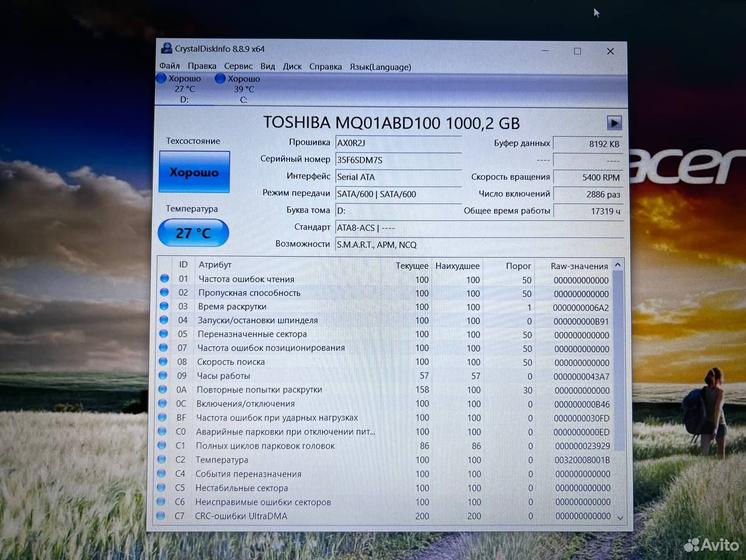
Task: Click the blue Хорошо health status button
Action: point(194,172)
